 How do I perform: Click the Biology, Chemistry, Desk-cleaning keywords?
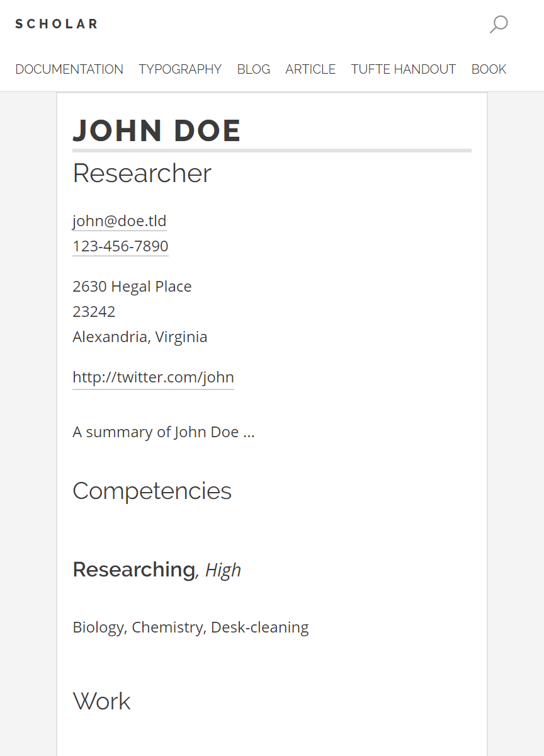pos(191,627)
